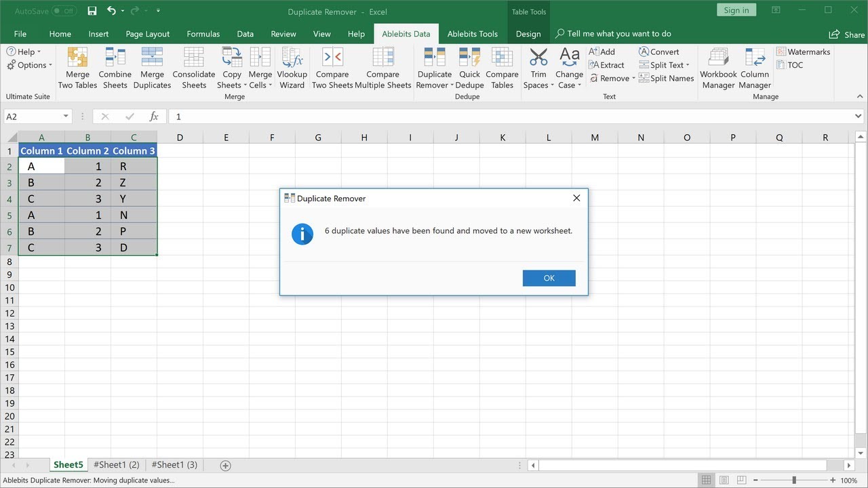Image resolution: width=868 pixels, height=488 pixels.
Task: Open the Design ribbon tab
Action: coord(528,34)
